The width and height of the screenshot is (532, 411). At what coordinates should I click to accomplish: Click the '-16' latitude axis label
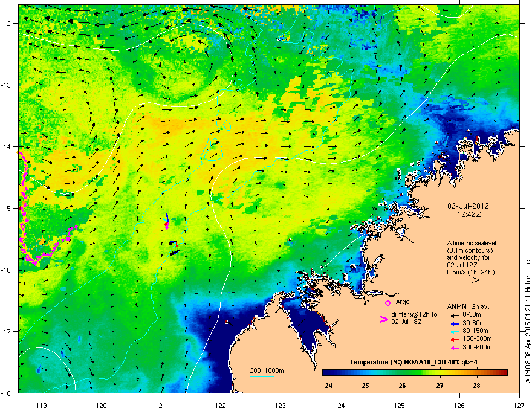pyautogui.click(x=7, y=270)
